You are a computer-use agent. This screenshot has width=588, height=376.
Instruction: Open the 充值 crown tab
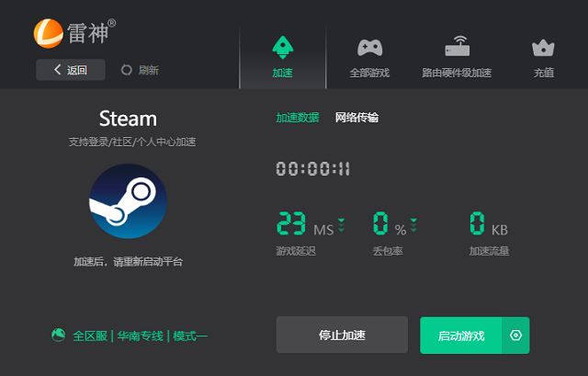click(543, 57)
